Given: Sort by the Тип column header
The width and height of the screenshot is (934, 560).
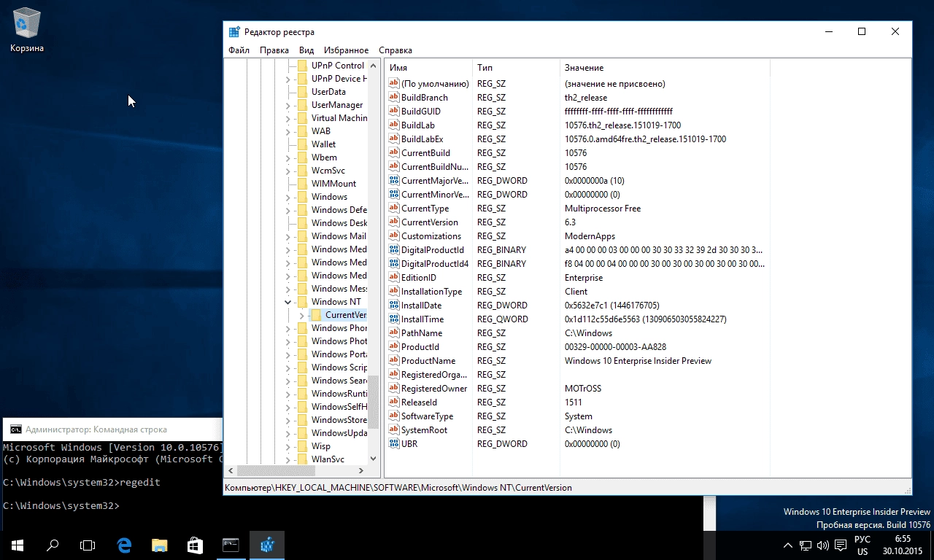Looking at the screenshot, I should coord(516,68).
